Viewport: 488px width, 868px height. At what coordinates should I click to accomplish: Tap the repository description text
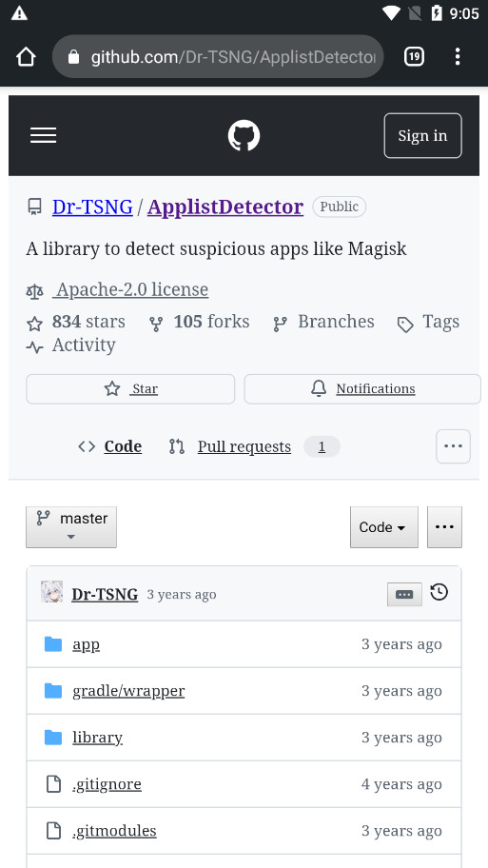[x=216, y=249]
